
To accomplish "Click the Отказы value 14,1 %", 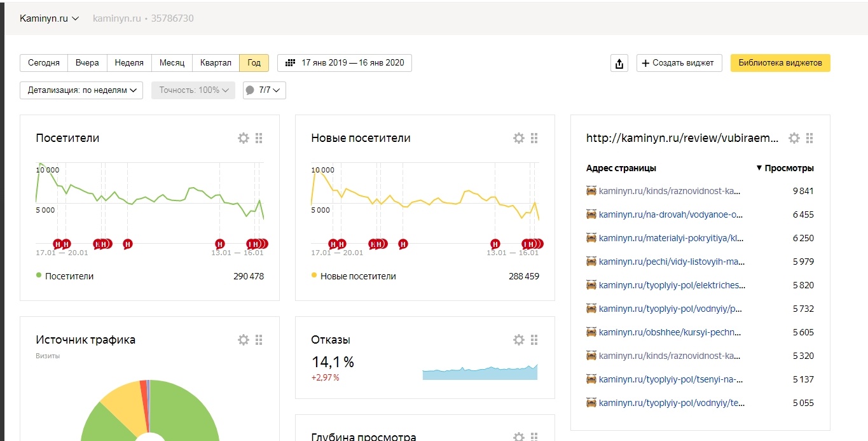I will pyautogui.click(x=333, y=362).
